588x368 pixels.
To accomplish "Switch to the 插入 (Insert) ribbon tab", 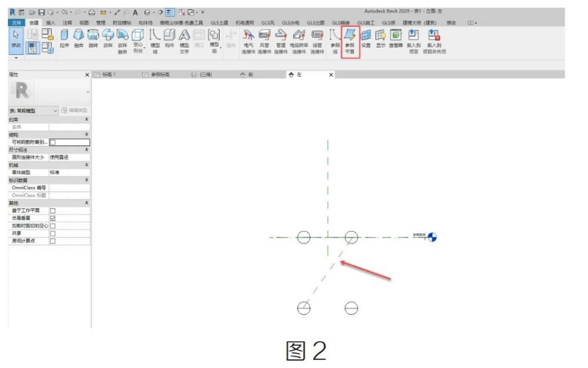I will tap(50, 23).
